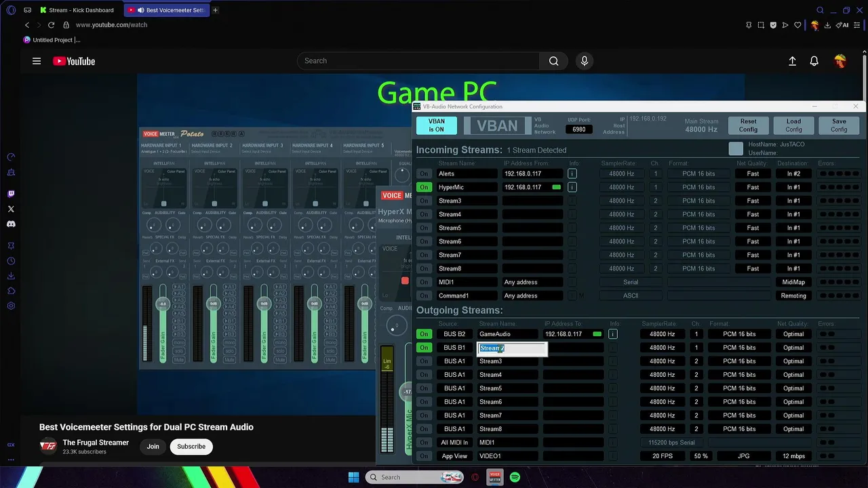Reload the YouTube page

(x=51, y=25)
